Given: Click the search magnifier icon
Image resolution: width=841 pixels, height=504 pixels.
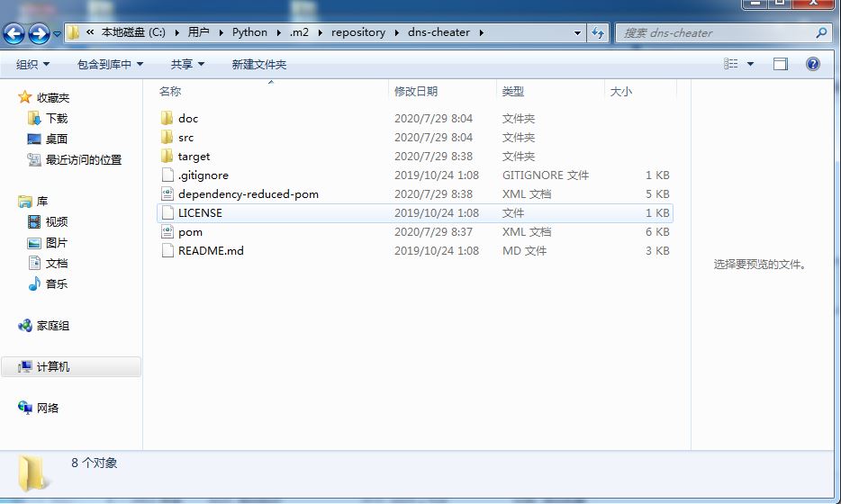Looking at the screenshot, I should pyautogui.click(x=821, y=32).
